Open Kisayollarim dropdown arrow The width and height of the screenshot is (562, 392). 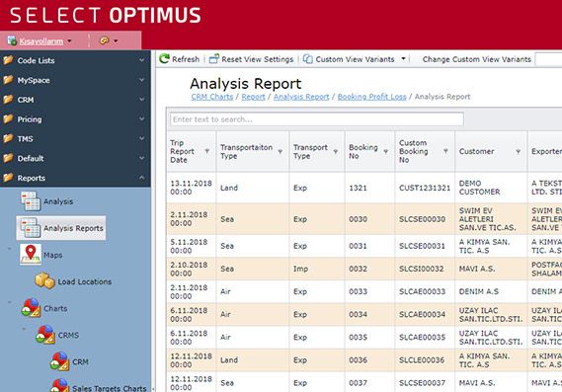tap(69, 41)
